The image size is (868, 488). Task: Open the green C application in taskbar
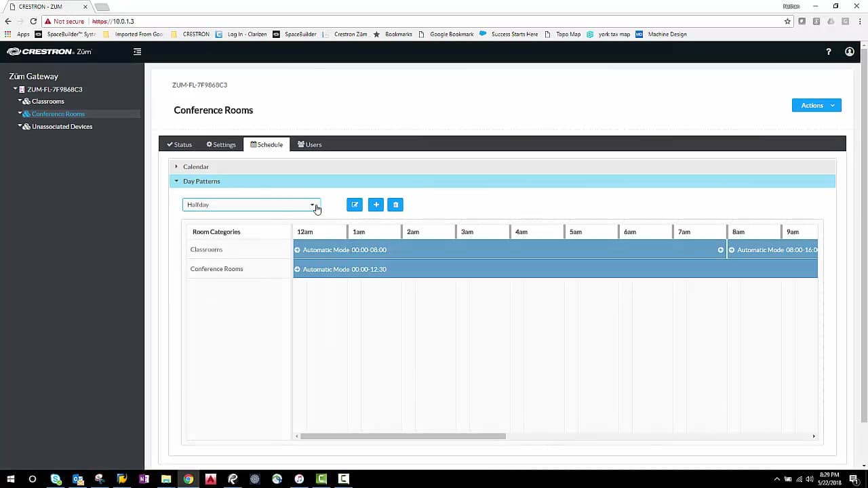click(321, 479)
